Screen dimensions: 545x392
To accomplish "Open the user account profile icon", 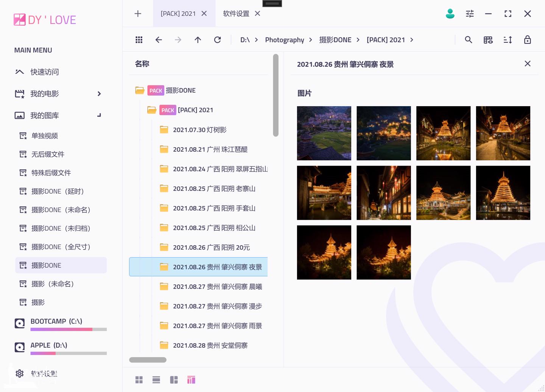I will (x=450, y=14).
